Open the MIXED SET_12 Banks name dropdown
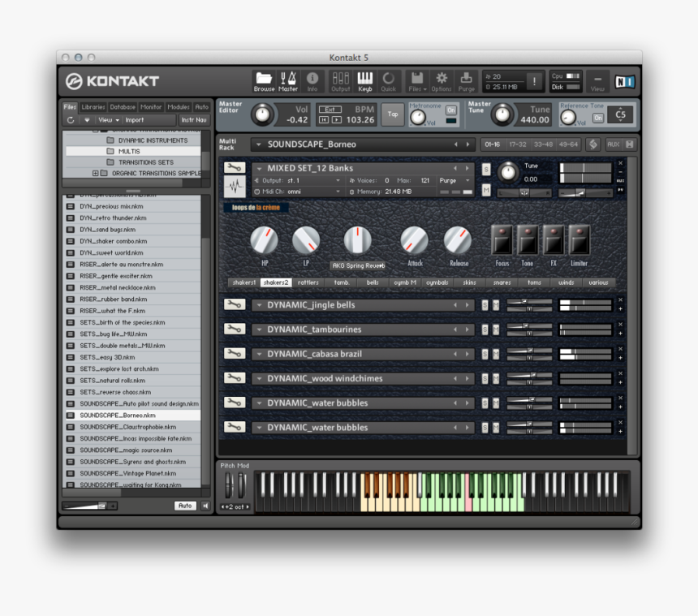This screenshot has width=698, height=616. 259,168
